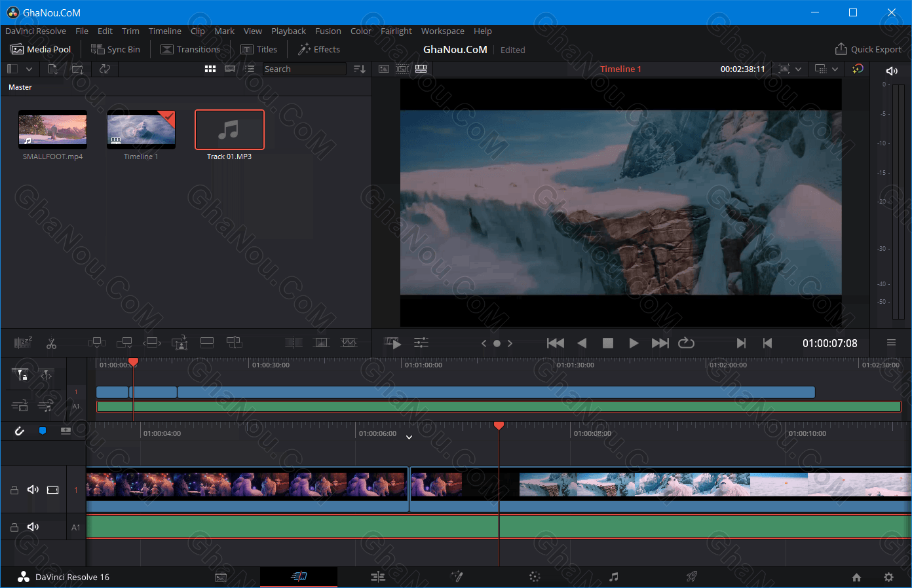The image size is (912, 588).
Task: Open the timeline resolution dropdown
Action: pos(835,69)
